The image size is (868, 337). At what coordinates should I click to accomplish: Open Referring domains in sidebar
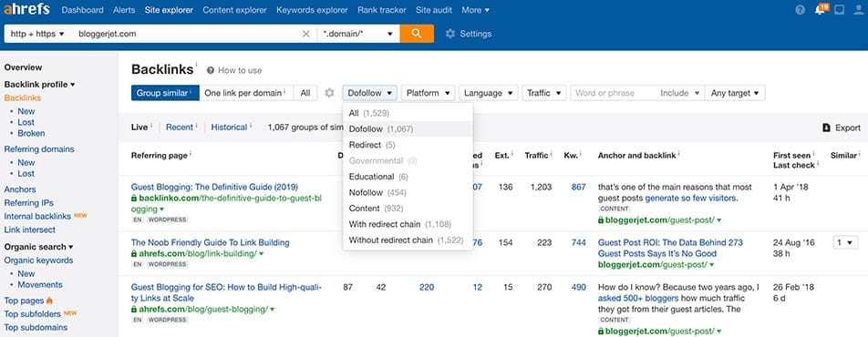click(x=39, y=149)
